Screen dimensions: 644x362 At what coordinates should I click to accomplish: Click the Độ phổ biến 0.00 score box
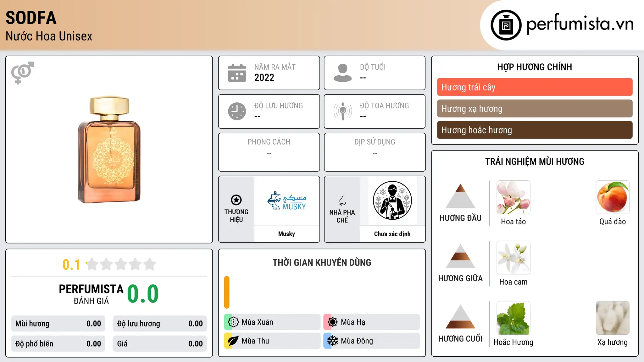(58, 344)
